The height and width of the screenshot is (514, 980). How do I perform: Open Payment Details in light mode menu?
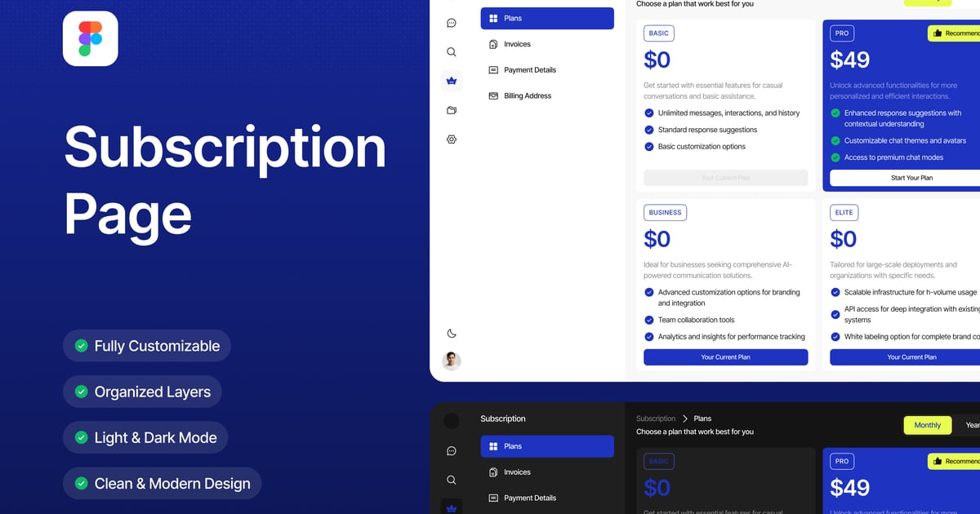[529, 70]
